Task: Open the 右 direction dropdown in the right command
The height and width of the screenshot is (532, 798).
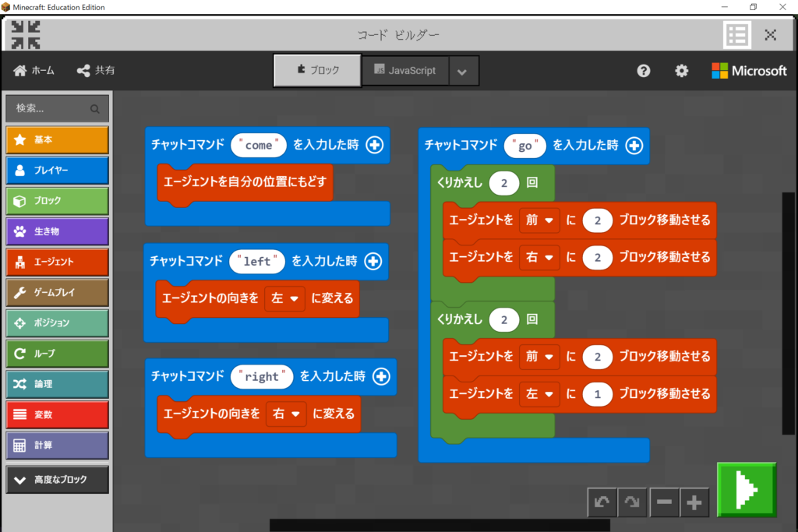Action: pos(285,414)
